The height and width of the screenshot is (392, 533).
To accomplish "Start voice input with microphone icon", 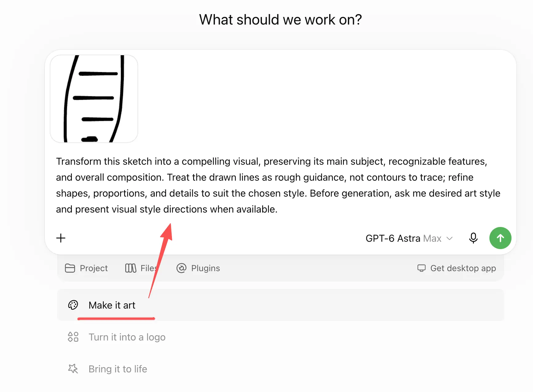I will tap(473, 238).
